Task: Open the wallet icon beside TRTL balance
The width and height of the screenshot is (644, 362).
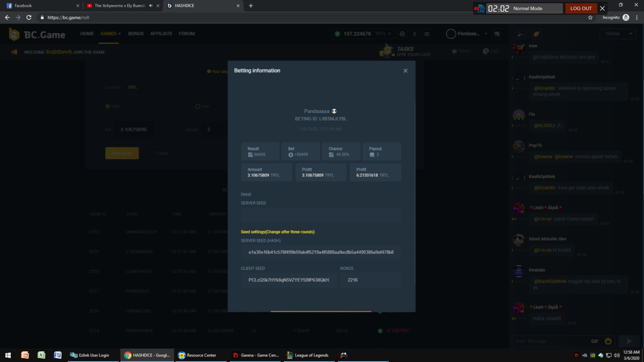Action: pyautogui.click(x=402, y=34)
